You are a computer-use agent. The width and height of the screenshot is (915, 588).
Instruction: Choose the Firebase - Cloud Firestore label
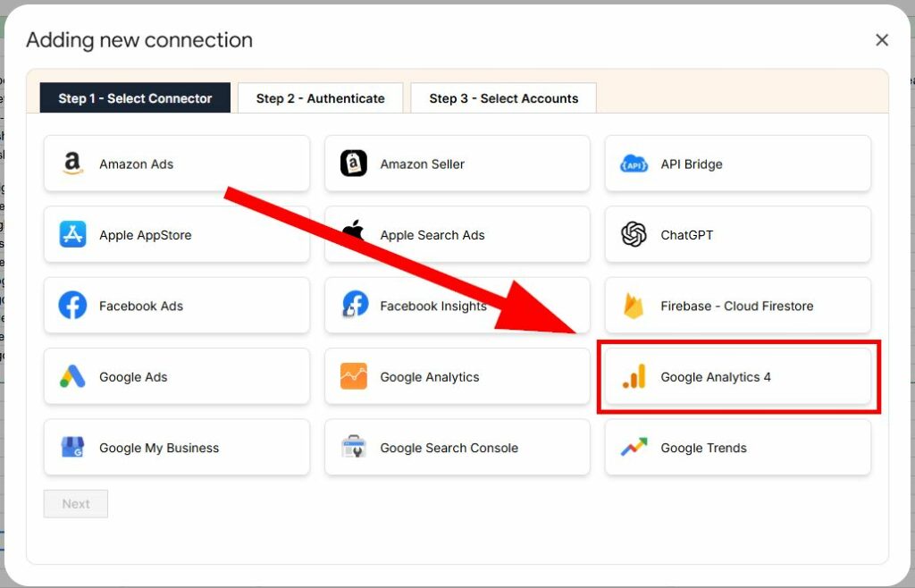click(x=737, y=306)
